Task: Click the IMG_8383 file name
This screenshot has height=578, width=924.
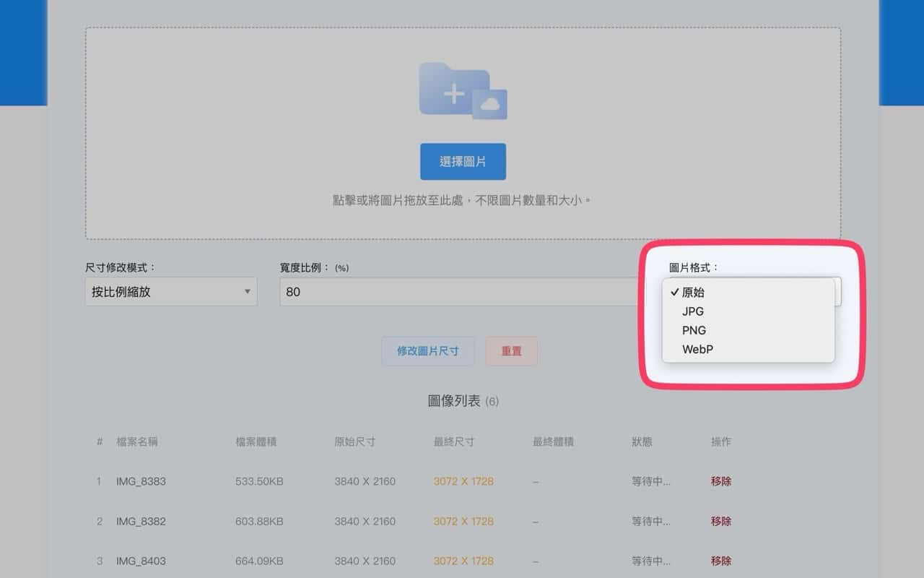Action: (141, 481)
